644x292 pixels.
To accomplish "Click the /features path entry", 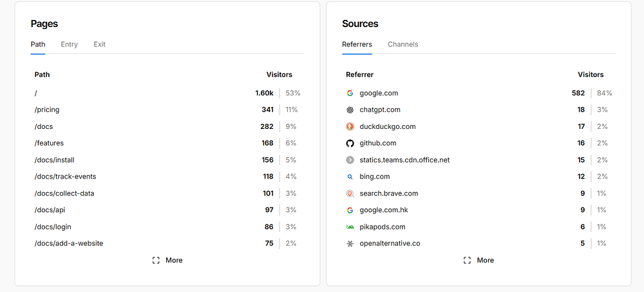I will click(x=49, y=143).
